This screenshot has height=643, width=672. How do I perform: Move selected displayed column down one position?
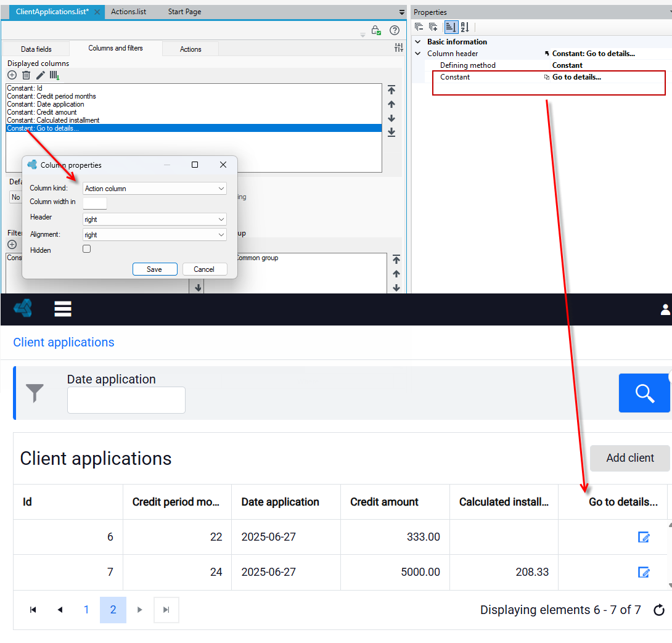391,118
